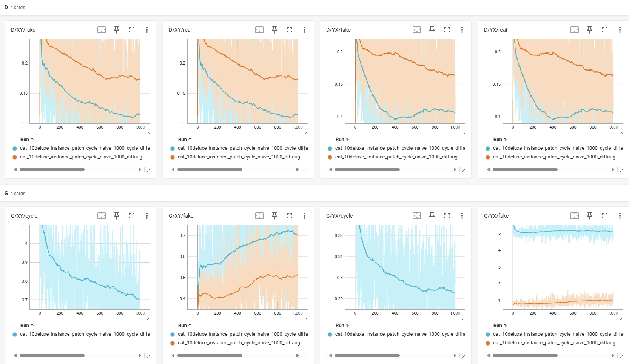
Task: Open three-dot menu on G/YX/fake card
Action: pos(620,216)
